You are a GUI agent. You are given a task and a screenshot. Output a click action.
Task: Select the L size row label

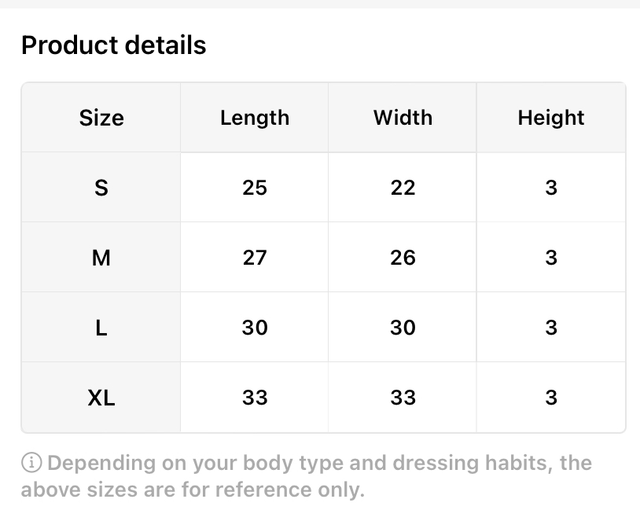(x=101, y=328)
